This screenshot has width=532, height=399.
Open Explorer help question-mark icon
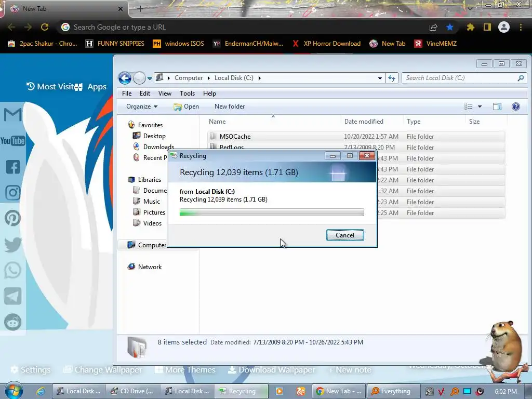click(x=516, y=107)
